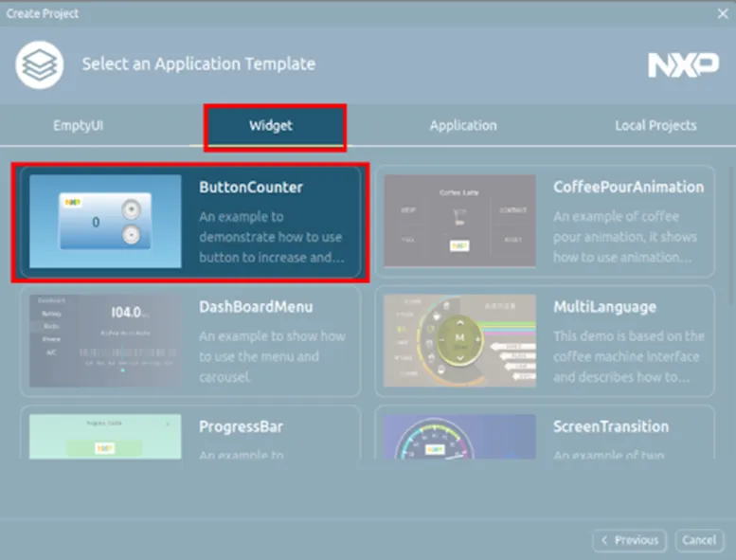This screenshot has width=736, height=560.
Task: Click the NXP logo in header
Action: tap(682, 64)
